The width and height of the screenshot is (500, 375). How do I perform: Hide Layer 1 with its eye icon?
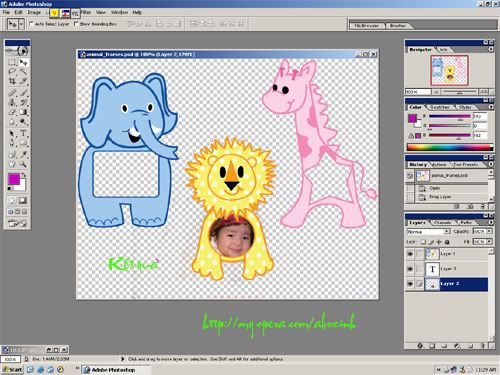[x=410, y=254]
